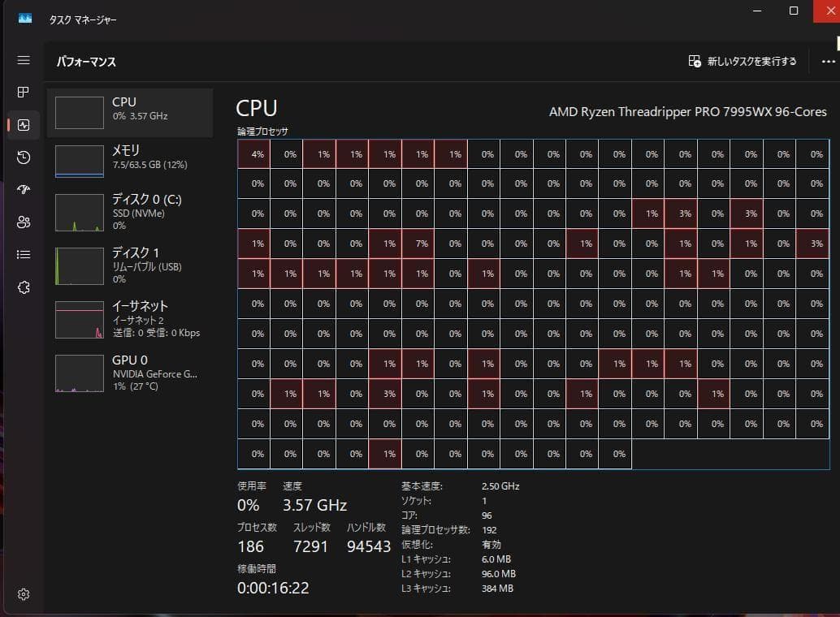Open the Processes page icon
840x617 pixels.
[x=23, y=92]
